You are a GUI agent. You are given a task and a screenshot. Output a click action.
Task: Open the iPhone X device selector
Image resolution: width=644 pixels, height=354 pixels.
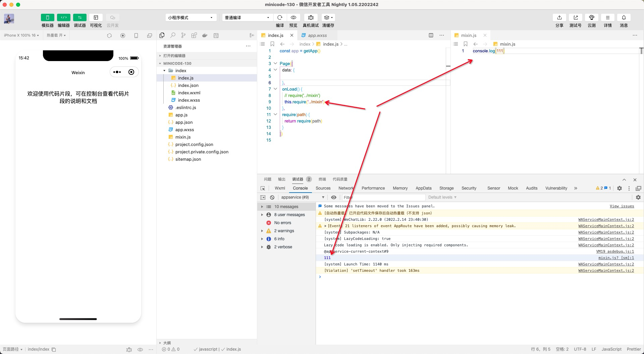[21, 35]
